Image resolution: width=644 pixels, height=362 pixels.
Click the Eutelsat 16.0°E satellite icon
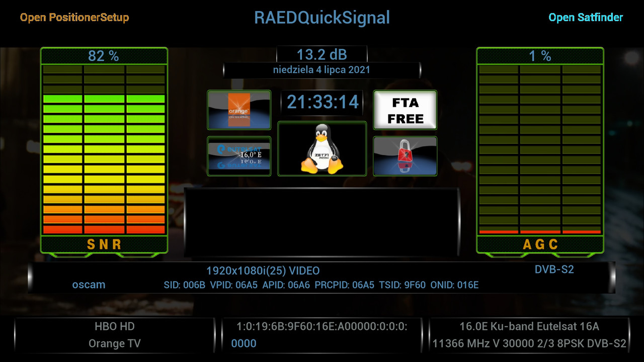[x=239, y=156]
